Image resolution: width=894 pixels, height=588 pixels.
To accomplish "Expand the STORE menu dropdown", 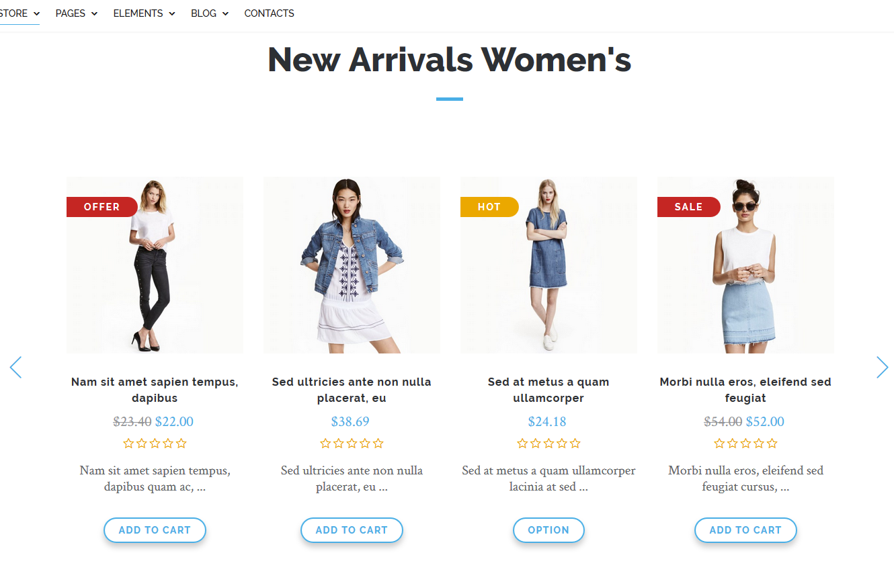I will point(20,13).
